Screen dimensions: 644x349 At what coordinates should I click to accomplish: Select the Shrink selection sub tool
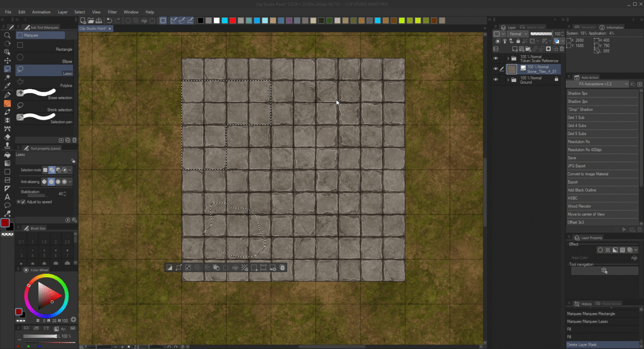tap(44, 107)
